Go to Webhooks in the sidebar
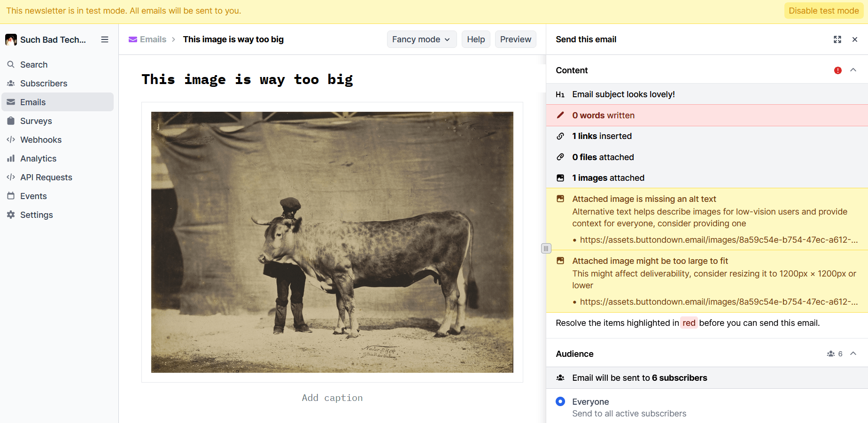The image size is (868, 423). click(41, 139)
